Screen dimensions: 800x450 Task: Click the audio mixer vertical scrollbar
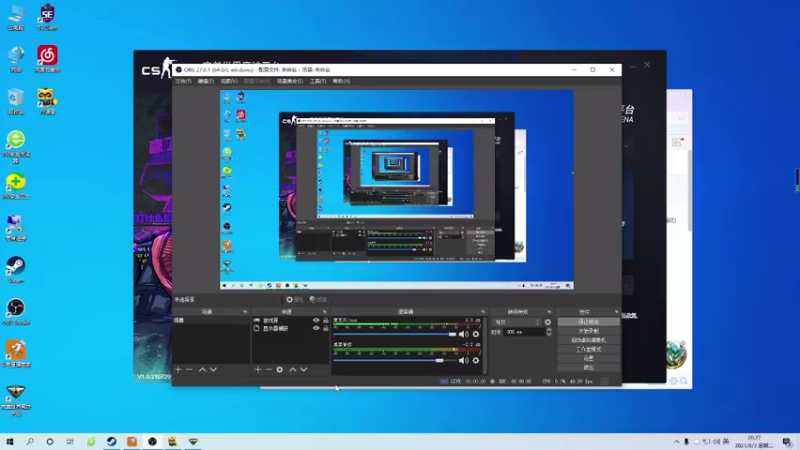point(485,345)
